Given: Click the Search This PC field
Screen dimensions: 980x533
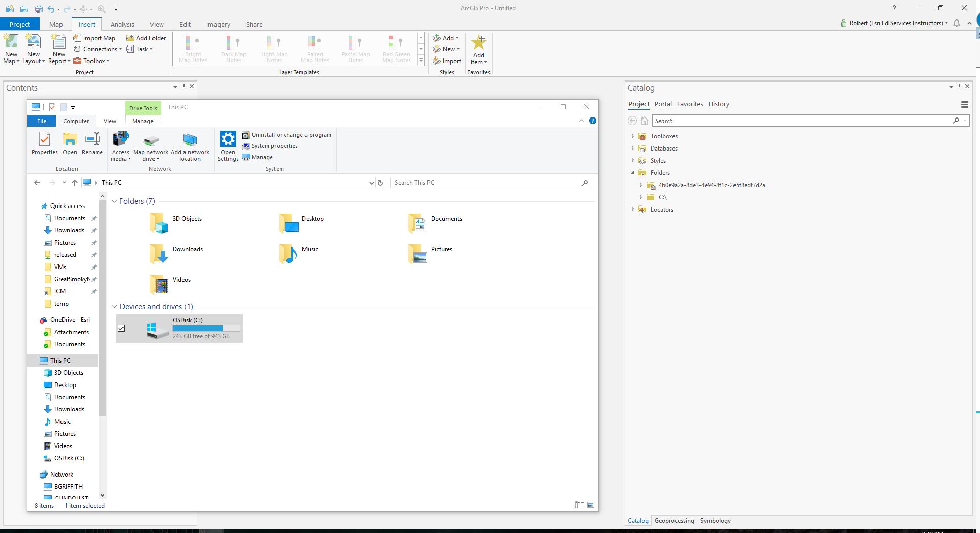Looking at the screenshot, I should click(491, 183).
